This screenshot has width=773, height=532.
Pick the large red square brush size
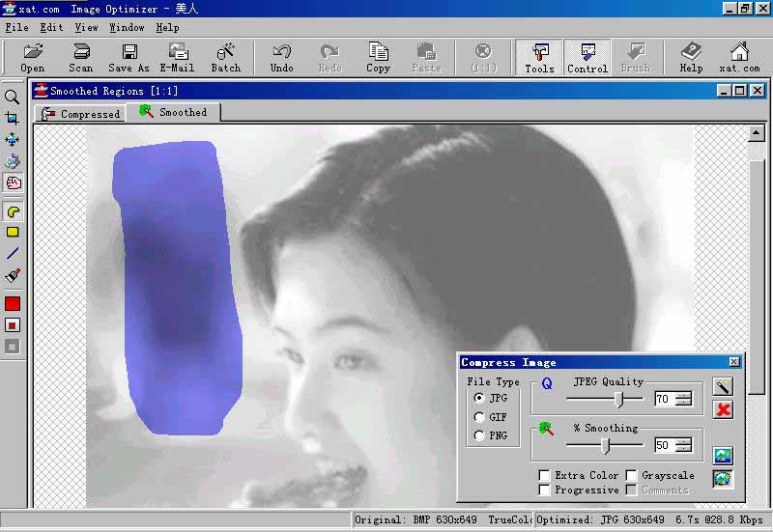coord(13,303)
